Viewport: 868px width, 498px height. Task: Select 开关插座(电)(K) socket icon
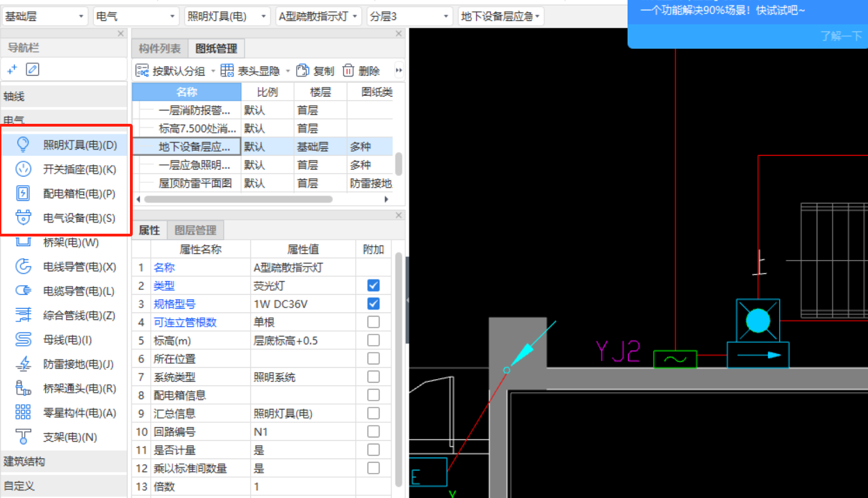(x=23, y=169)
